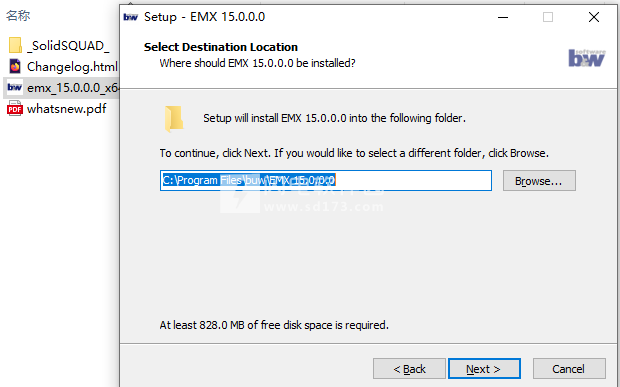620x387 pixels.
Task: Select the whatsnew.pdf PDF icon
Action: (15, 108)
